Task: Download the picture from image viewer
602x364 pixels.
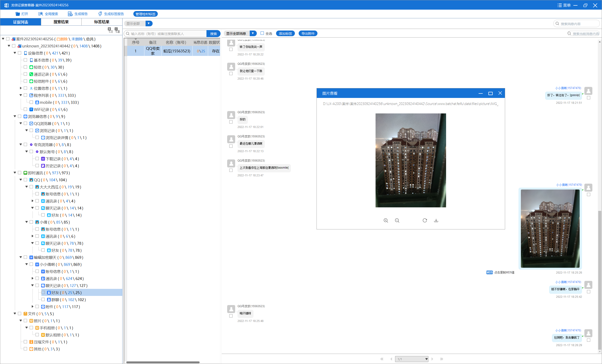Action: (436, 221)
